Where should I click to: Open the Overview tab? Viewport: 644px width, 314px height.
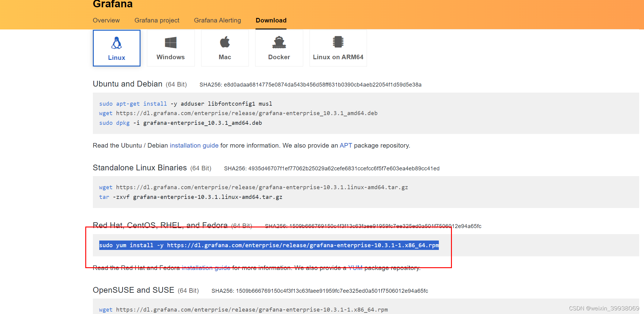click(x=106, y=20)
